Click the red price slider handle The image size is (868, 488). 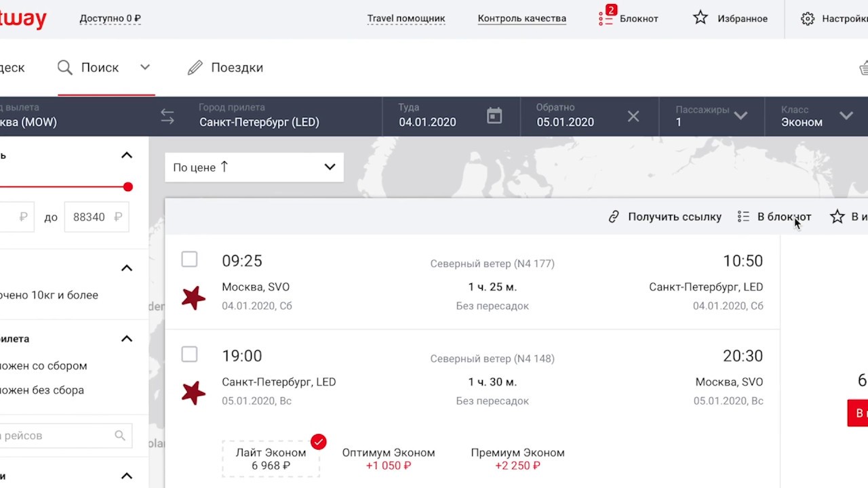pos(128,186)
